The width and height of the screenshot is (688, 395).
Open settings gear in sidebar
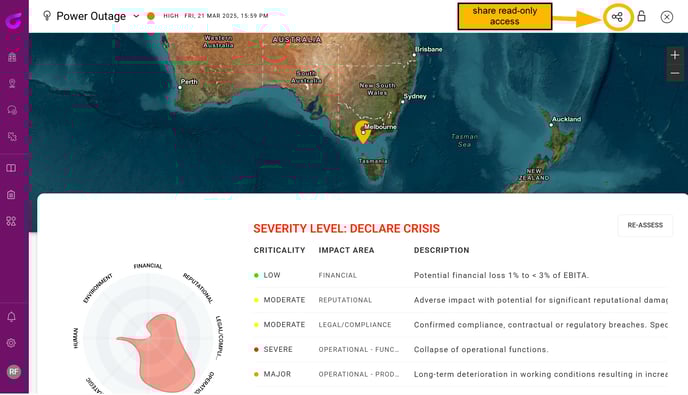11,343
